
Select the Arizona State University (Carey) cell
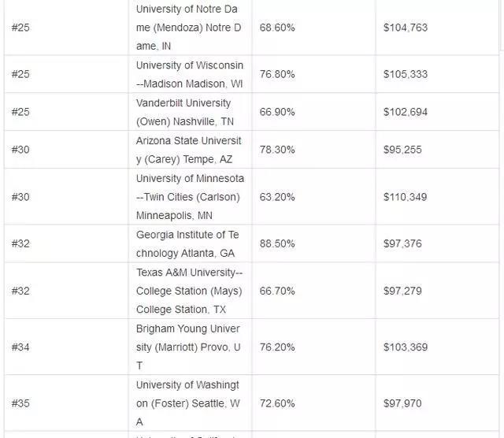coord(189,150)
